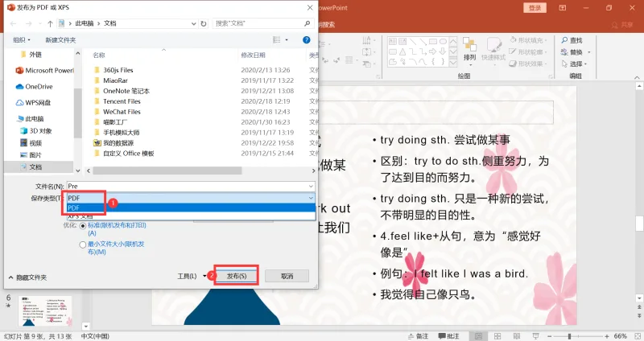Select the WeChat Files folder
The width and height of the screenshot is (644, 341).
118,112
